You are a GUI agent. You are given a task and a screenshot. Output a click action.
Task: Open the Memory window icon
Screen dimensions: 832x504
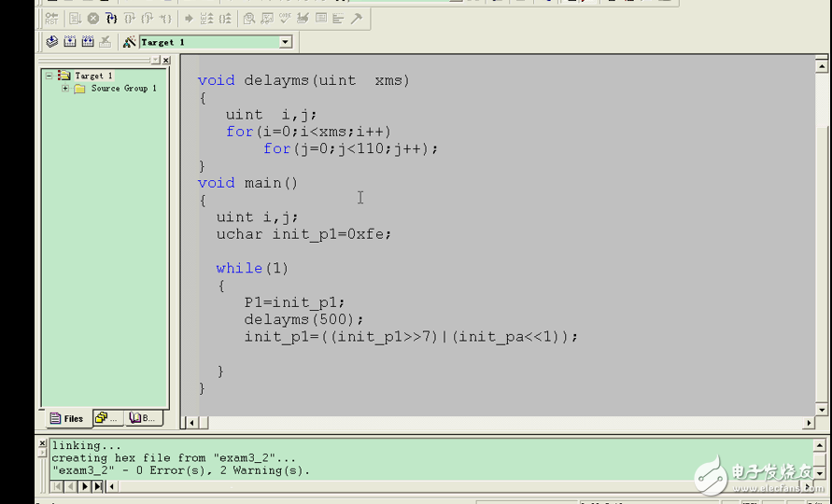point(321,19)
